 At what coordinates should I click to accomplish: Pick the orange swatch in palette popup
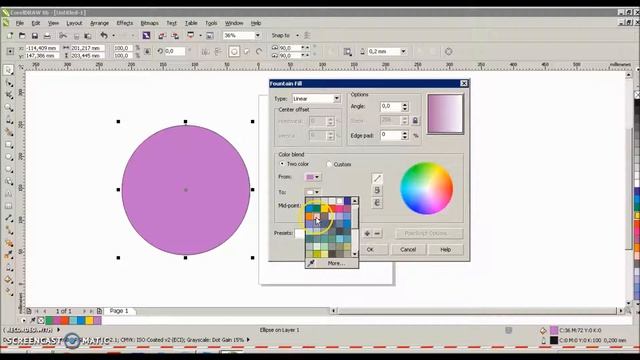[x=309, y=216]
